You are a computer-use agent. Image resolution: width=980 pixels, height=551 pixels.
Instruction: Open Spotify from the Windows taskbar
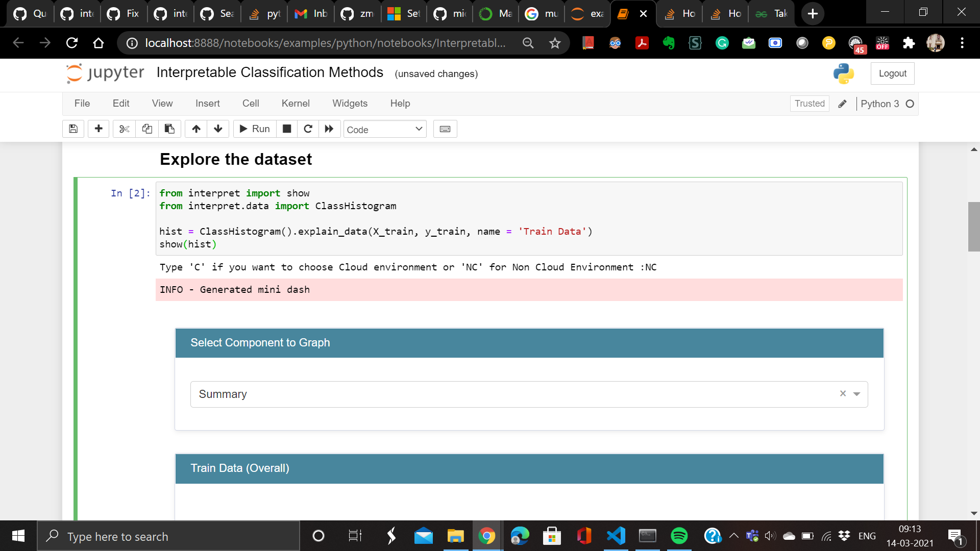tap(679, 536)
